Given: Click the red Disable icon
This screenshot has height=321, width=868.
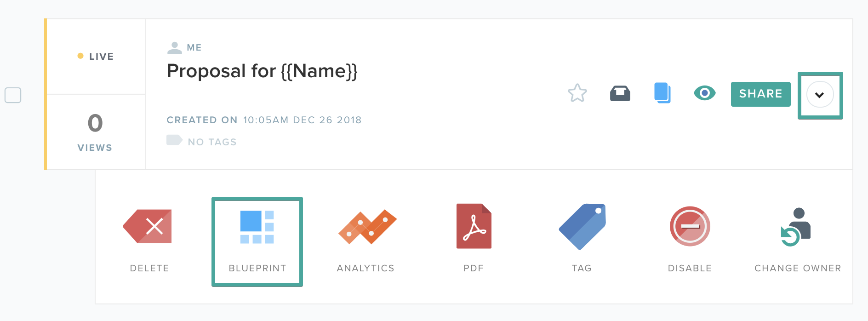Looking at the screenshot, I should tap(690, 226).
